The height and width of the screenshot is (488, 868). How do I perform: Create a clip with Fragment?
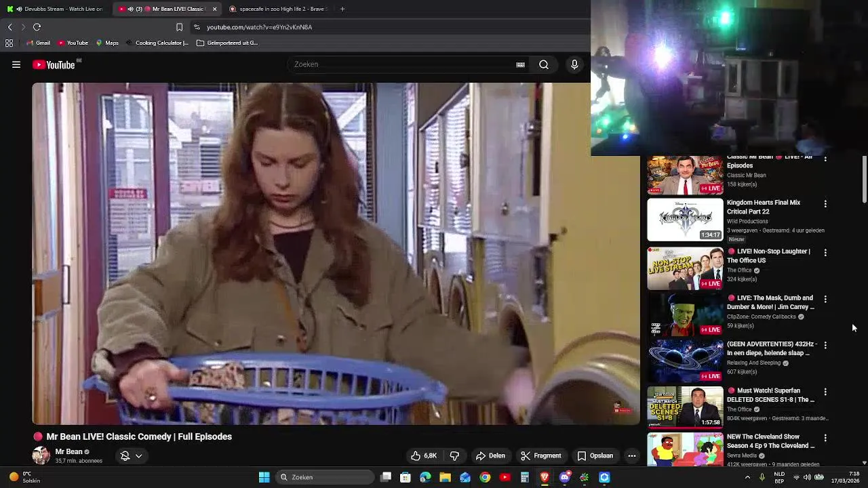[x=540, y=455]
